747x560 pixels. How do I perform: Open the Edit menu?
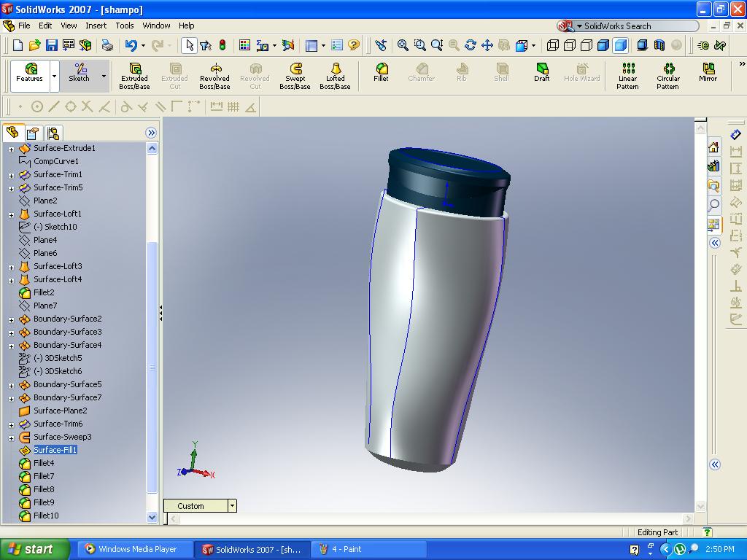tap(45, 26)
